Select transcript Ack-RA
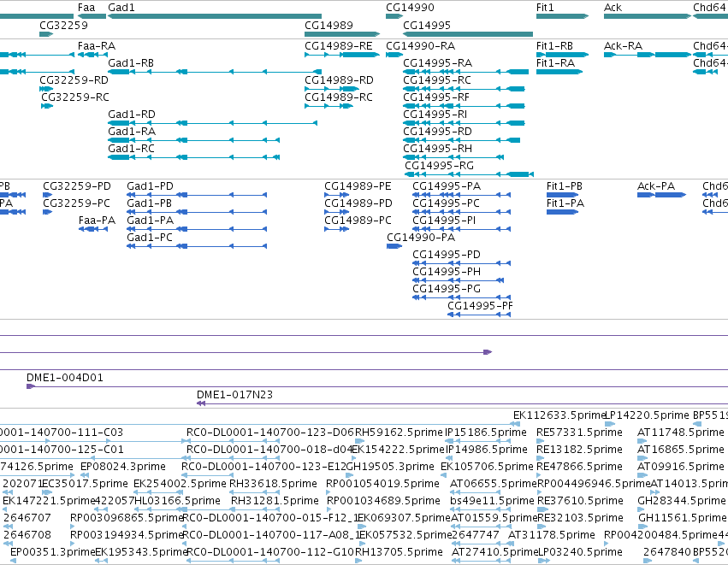Screen dimensions: 728x565 point(648,55)
